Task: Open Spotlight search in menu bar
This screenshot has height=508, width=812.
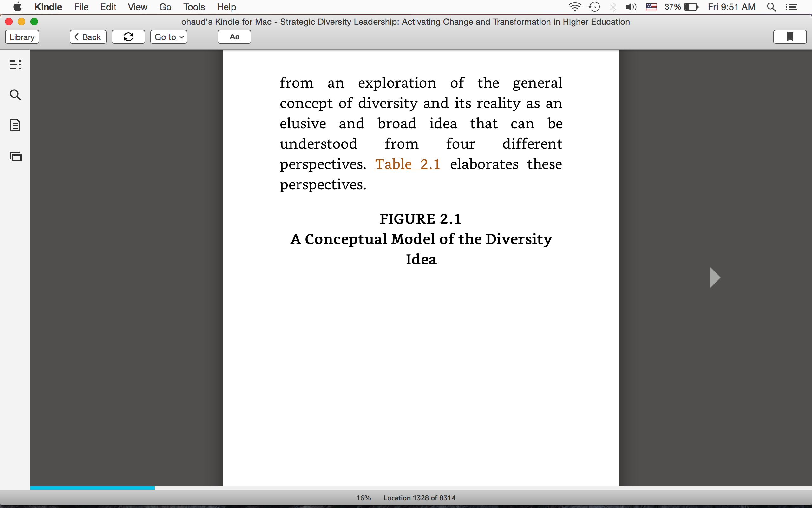Action: tap(771, 7)
